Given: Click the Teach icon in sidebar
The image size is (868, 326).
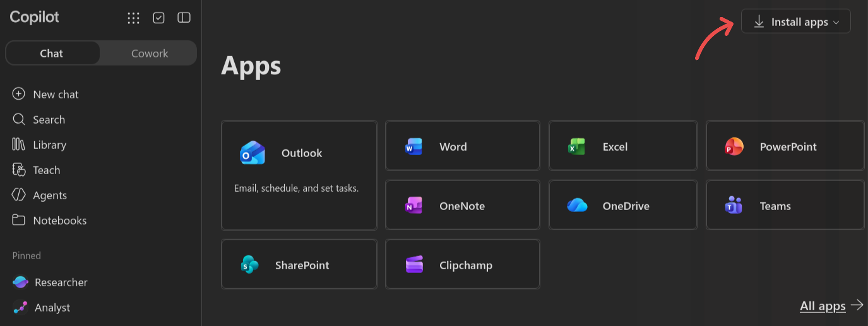Looking at the screenshot, I should 19,170.
